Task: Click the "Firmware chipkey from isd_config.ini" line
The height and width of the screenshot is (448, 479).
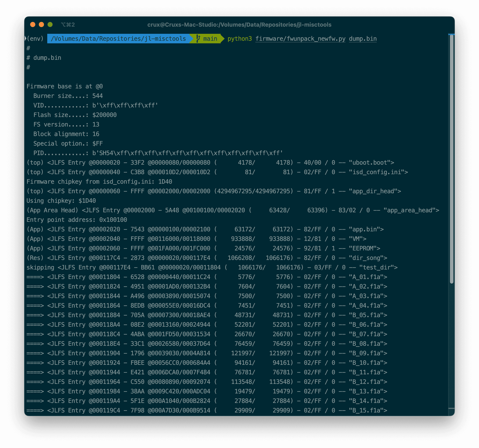Action: click(x=99, y=182)
